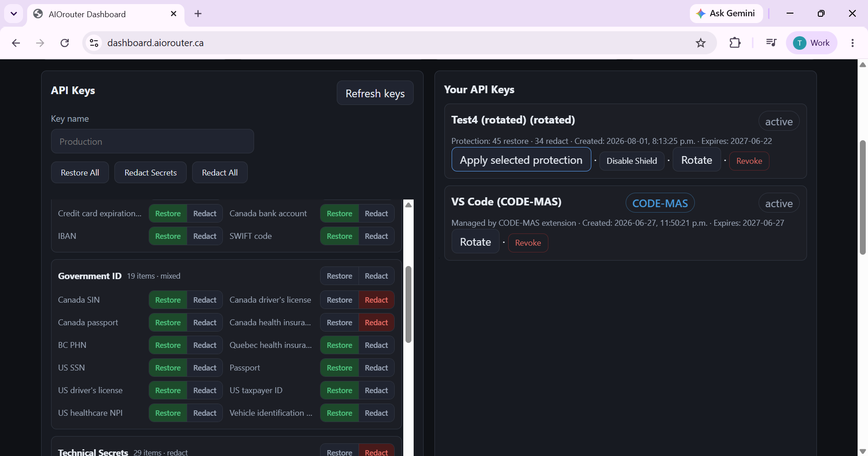The width and height of the screenshot is (868, 456).
Task: Click Test4 (rotated) (rotated) key title
Action: click(x=513, y=120)
